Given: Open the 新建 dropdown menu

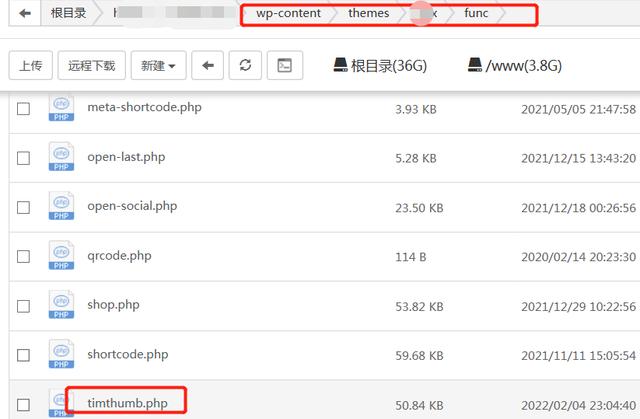Looking at the screenshot, I should (158, 65).
